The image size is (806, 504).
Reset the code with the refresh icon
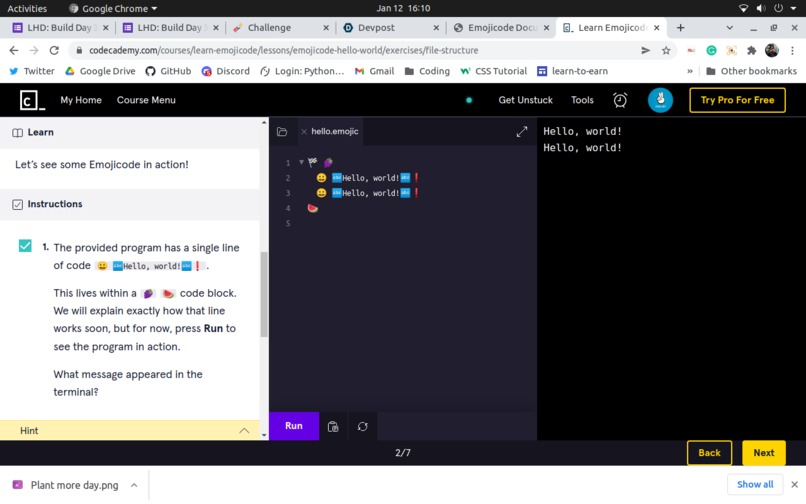(x=362, y=426)
